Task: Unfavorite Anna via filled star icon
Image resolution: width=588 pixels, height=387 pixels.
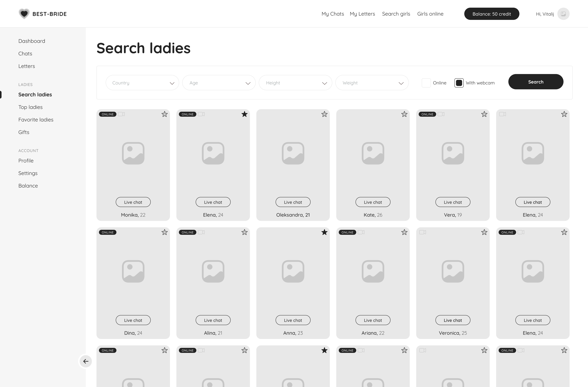Action: (x=324, y=232)
